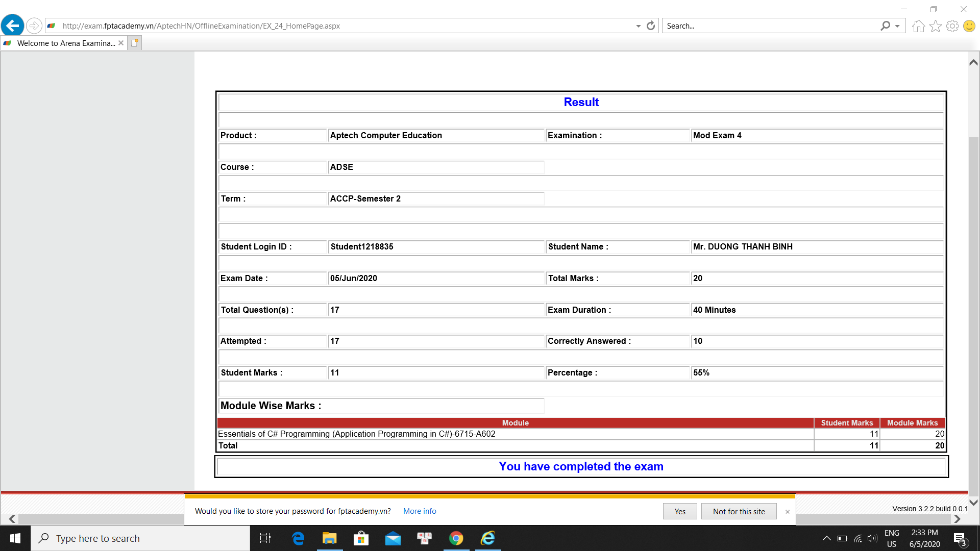Viewport: 980px width, 551px height.
Task: Expand the address bar autocomplete dropdown
Action: (638, 26)
